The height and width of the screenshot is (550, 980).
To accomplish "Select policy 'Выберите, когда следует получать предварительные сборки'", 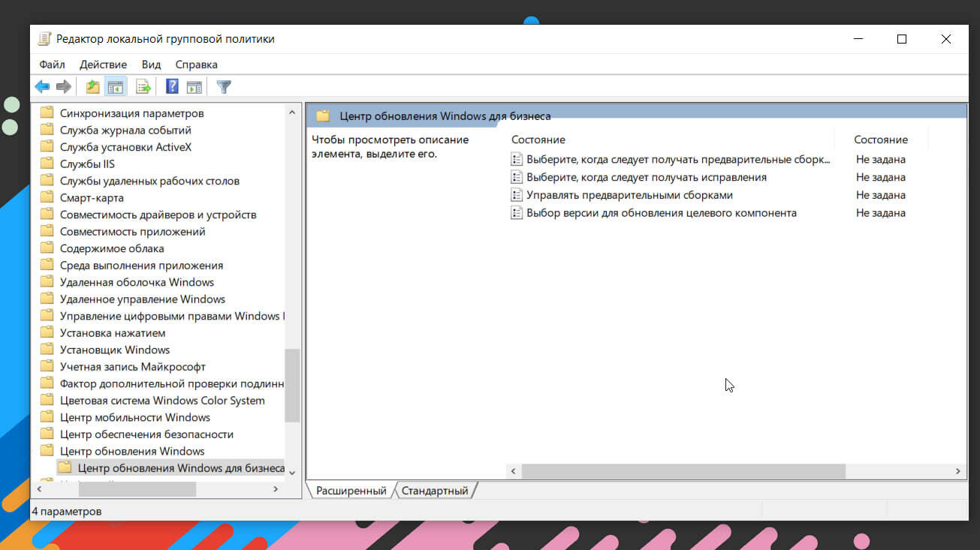I will click(678, 159).
